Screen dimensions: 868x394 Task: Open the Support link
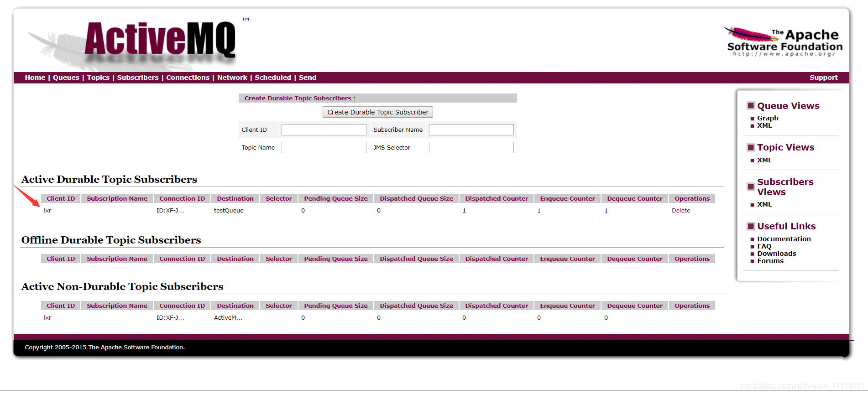click(x=824, y=78)
